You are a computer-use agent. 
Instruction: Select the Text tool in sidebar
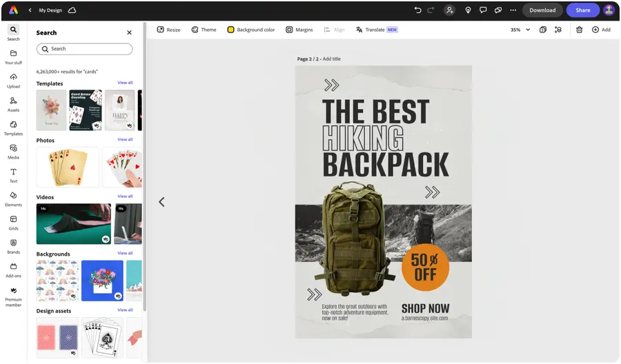(13, 175)
